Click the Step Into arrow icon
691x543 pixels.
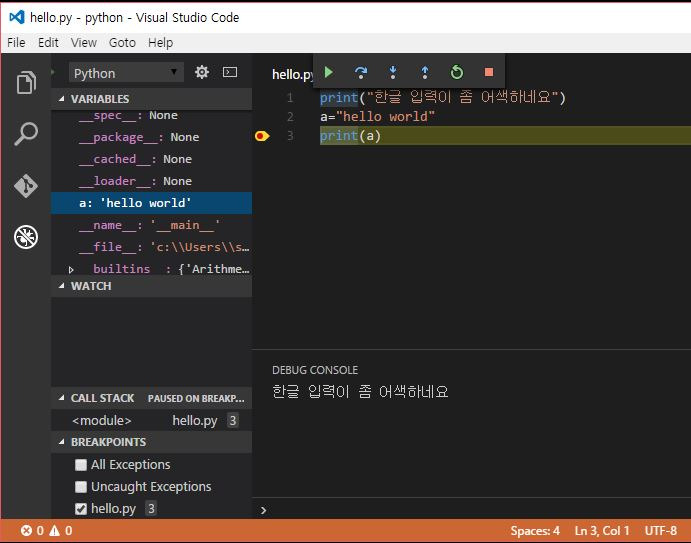[393, 72]
